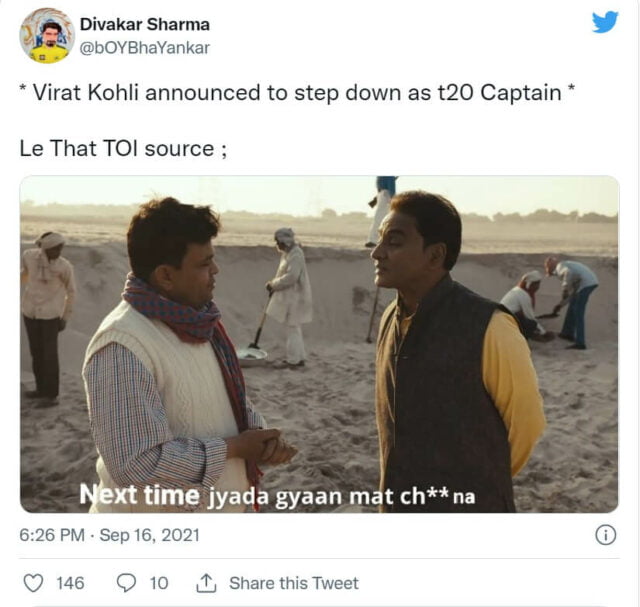The width and height of the screenshot is (640, 607).
Task: Click the two workers digging at right
Action: click(549, 302)
